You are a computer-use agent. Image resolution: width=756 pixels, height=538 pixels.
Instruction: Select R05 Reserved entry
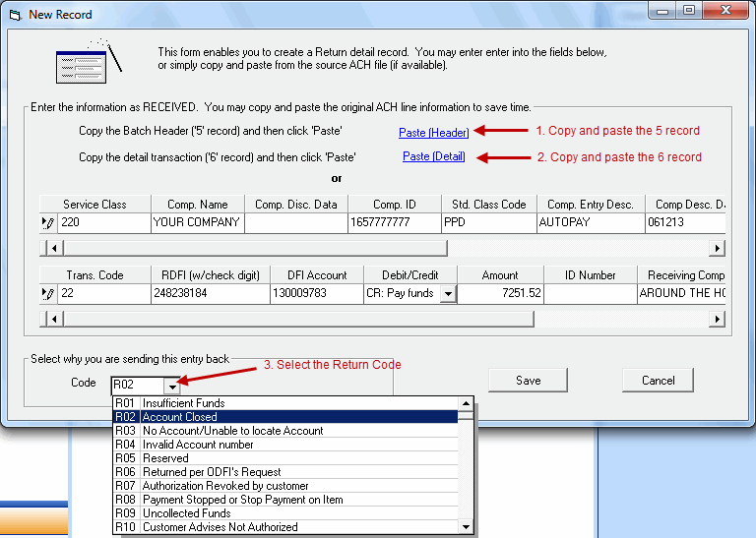click(x=285, y=458)
